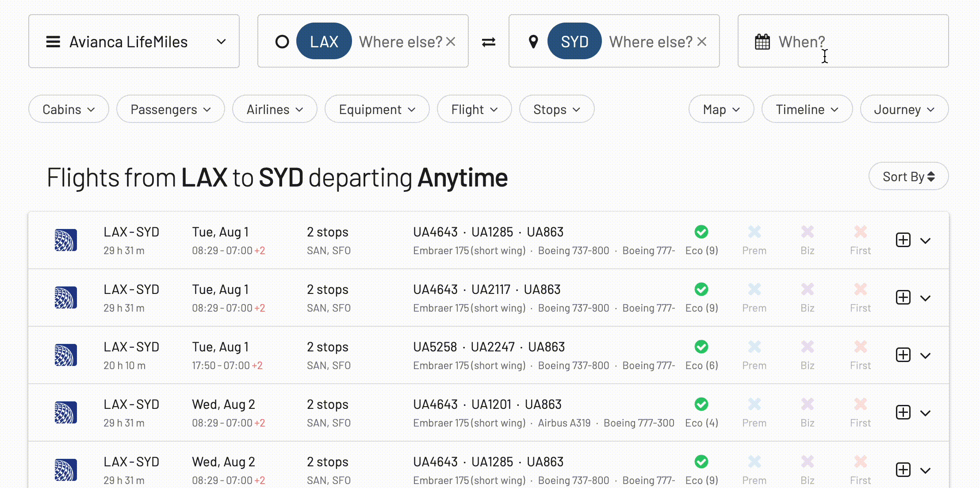Focus destination 'Where else?' input
Viewport: 980px width, 488px height.
tap(651, 42)
